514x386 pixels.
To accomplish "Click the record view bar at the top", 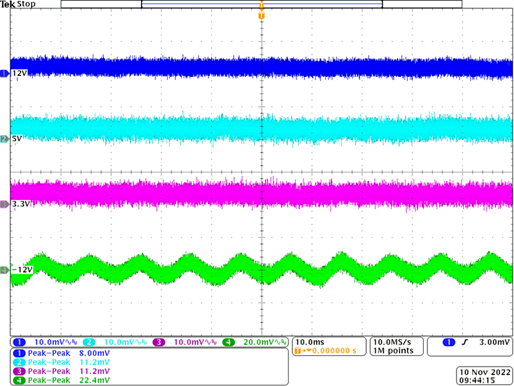I will (x=261, y=4).
